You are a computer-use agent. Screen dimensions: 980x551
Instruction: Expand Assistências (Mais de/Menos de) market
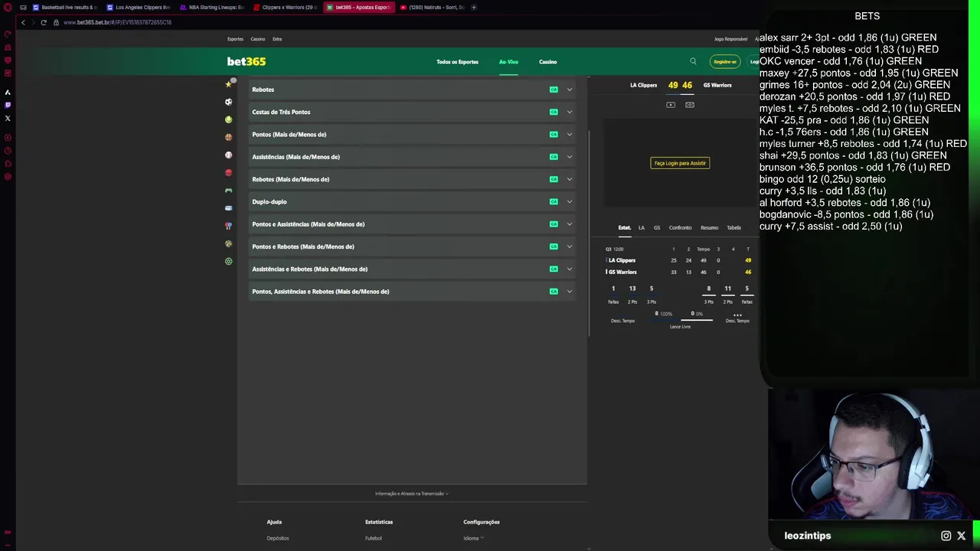pos(412,157)
